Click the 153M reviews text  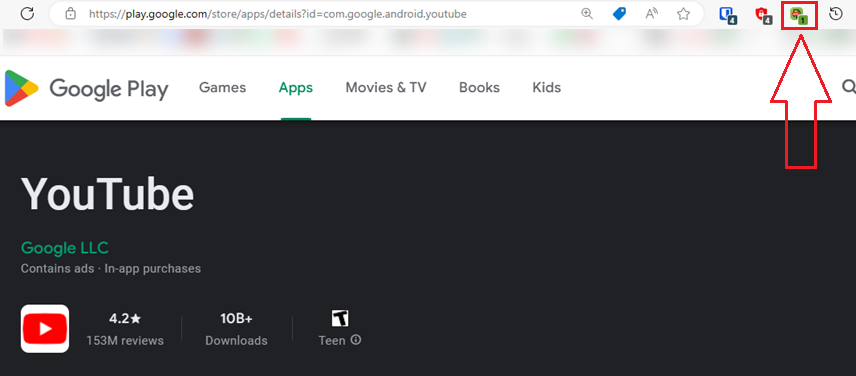click(x=125, y=341)
